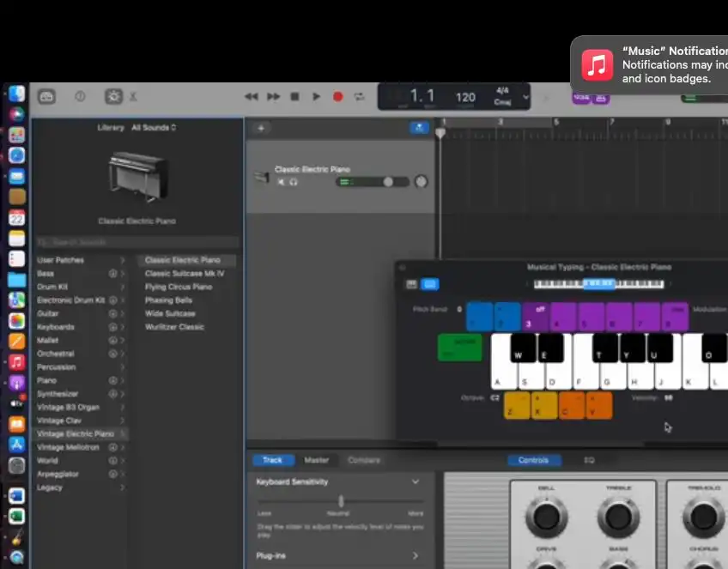Viewport: 728px width, 569px height.
Task: Lower the octave with the Z key
Action: 517,406
